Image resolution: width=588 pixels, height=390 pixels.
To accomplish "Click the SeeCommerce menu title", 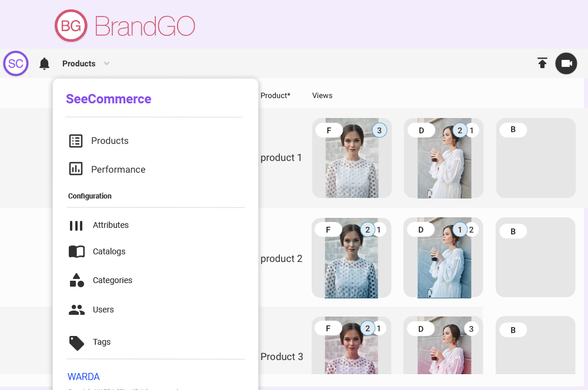I will (x=109, y=99).
